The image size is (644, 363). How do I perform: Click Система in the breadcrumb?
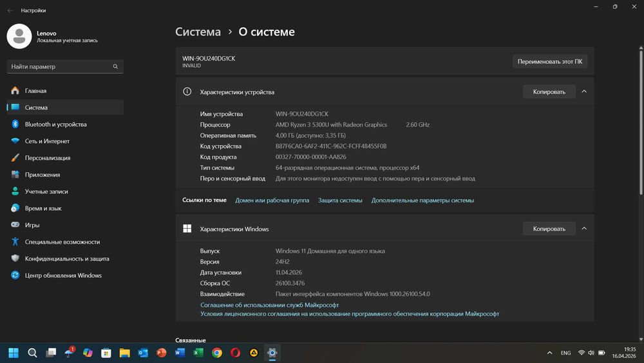point(198,32)
